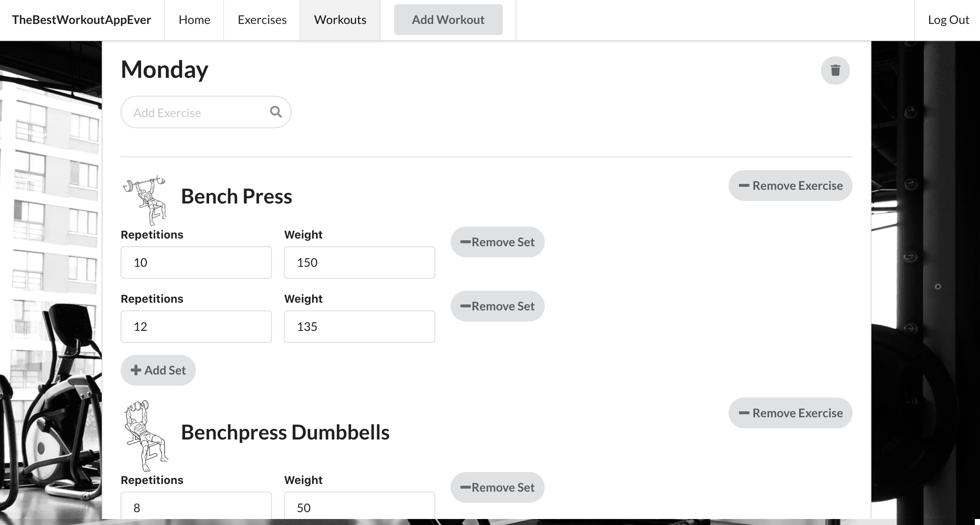
Task: Open the Add Workout page
Action: (448, 19)
